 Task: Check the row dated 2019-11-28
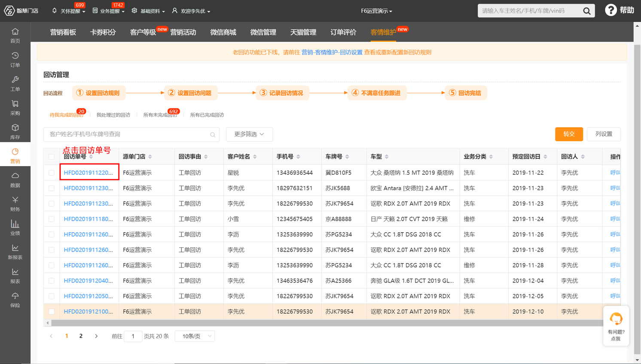(x=52, y=265)
